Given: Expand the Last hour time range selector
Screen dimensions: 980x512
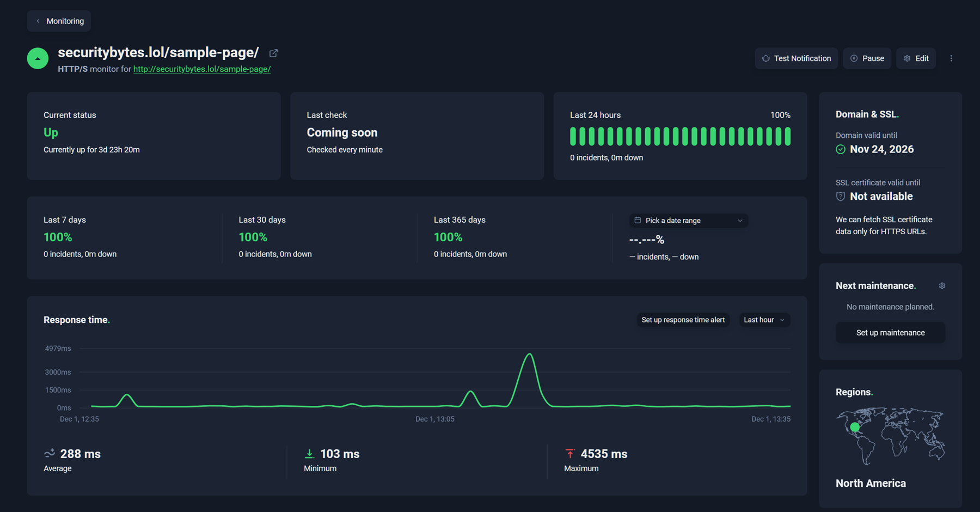Looking at the screenshot, I should (x=764, y=320).
